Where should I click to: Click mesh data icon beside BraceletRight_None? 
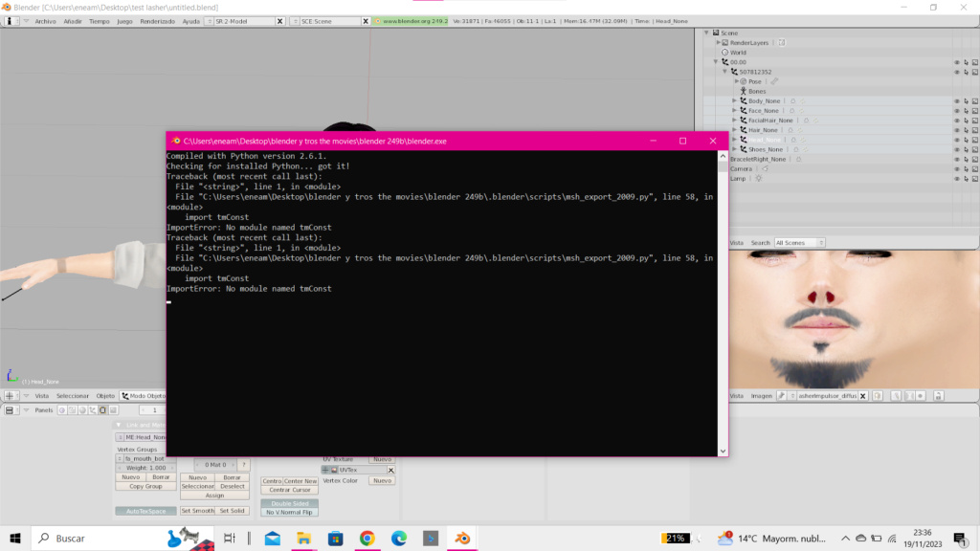[798, 160]
